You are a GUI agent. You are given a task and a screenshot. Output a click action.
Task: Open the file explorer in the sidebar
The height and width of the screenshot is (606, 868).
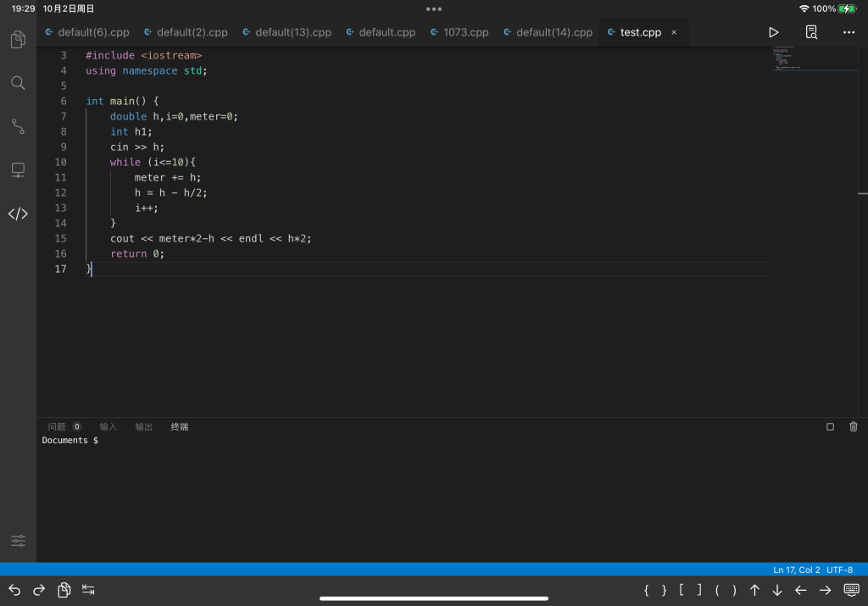tap(18, 40)
